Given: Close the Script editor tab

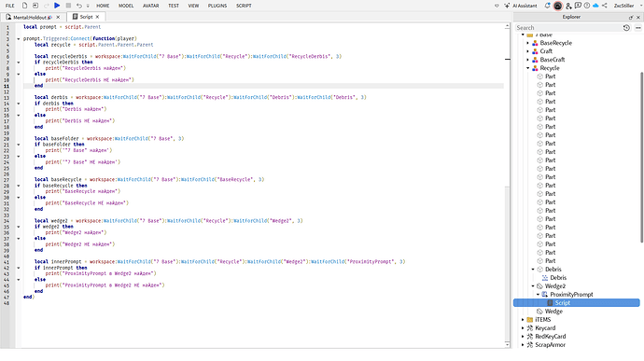Looking at the screenshot, I should pyautogui.click(x=97, y=17).
